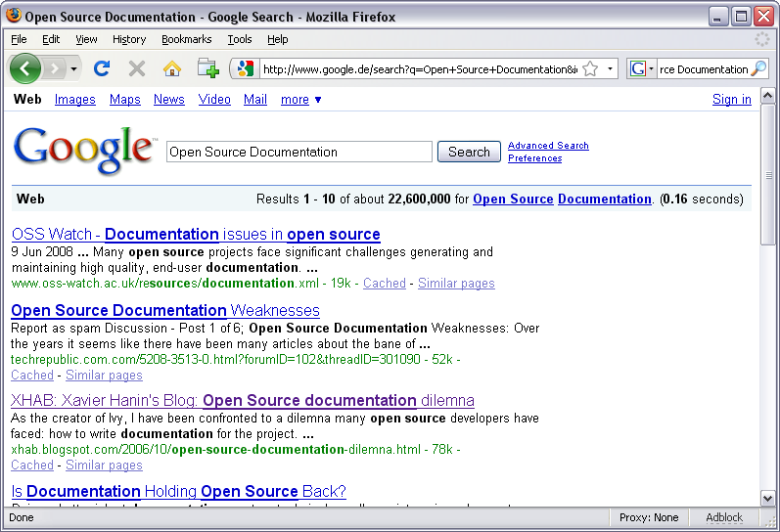Open the History menu

coord(129,39)
